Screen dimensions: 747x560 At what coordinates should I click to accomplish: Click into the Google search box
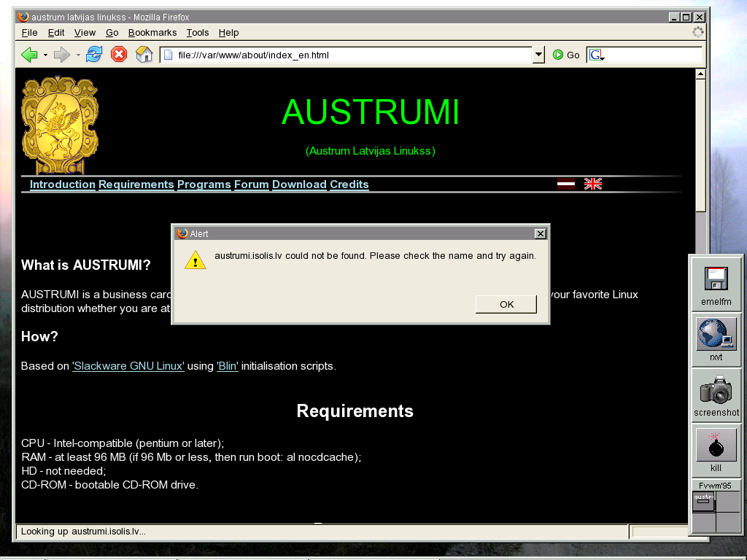pos(653,55)
